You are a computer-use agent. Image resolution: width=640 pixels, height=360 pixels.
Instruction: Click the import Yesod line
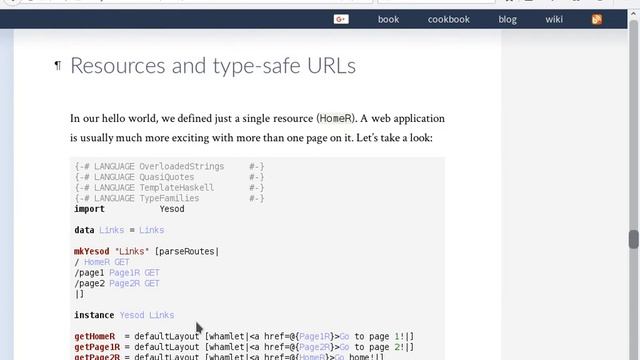click(129, 209)
